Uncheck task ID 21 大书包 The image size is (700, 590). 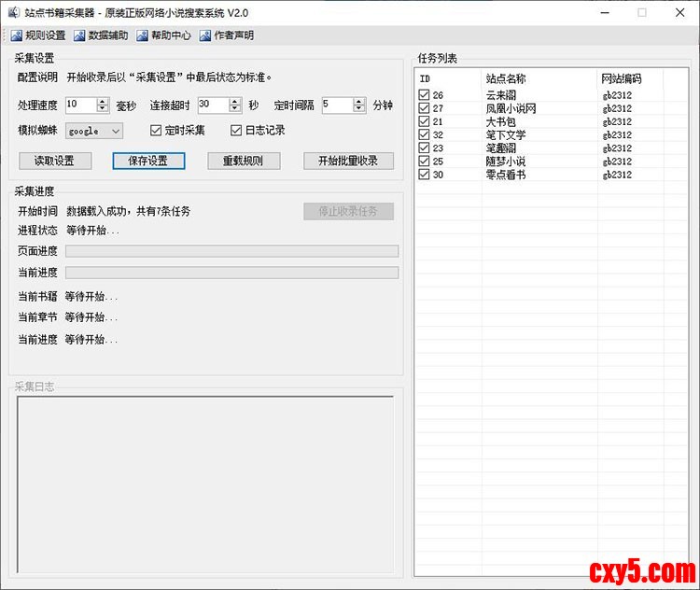click(x=424, y=121)
